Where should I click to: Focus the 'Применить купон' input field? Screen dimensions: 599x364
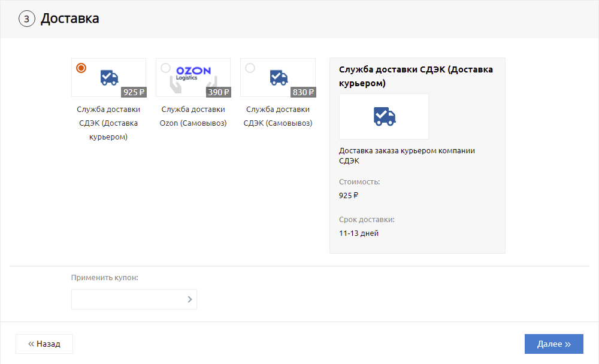pos(128,299)
